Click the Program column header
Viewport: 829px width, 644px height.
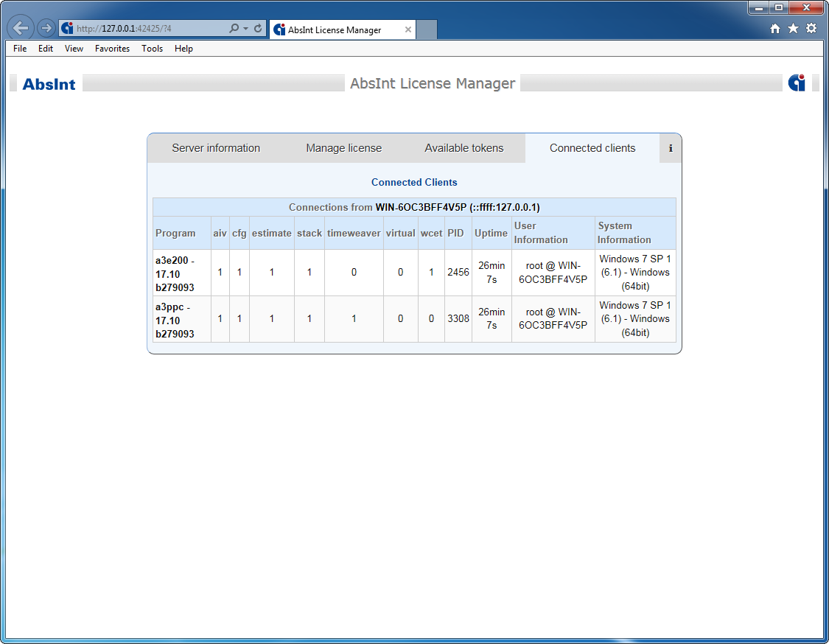click(x=182, y=233)
